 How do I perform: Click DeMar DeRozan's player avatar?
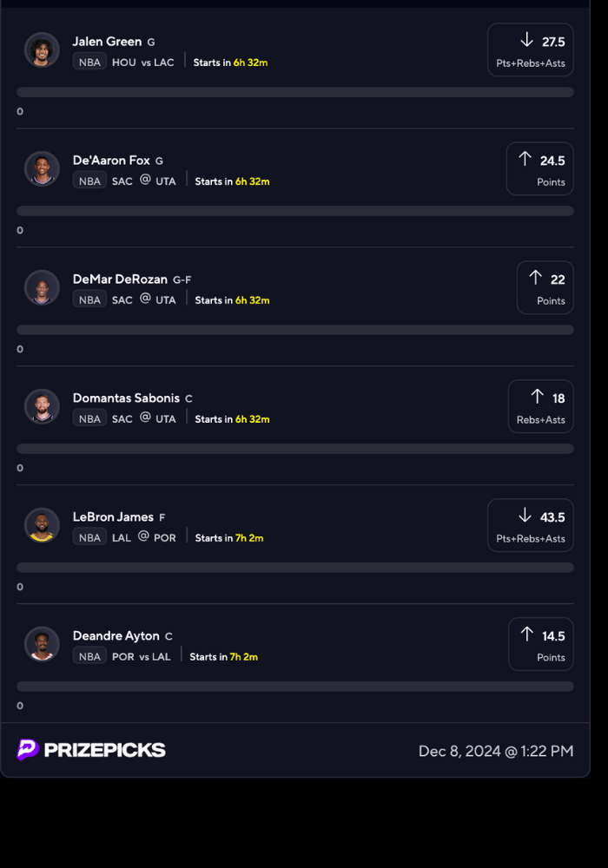point(42,287)
